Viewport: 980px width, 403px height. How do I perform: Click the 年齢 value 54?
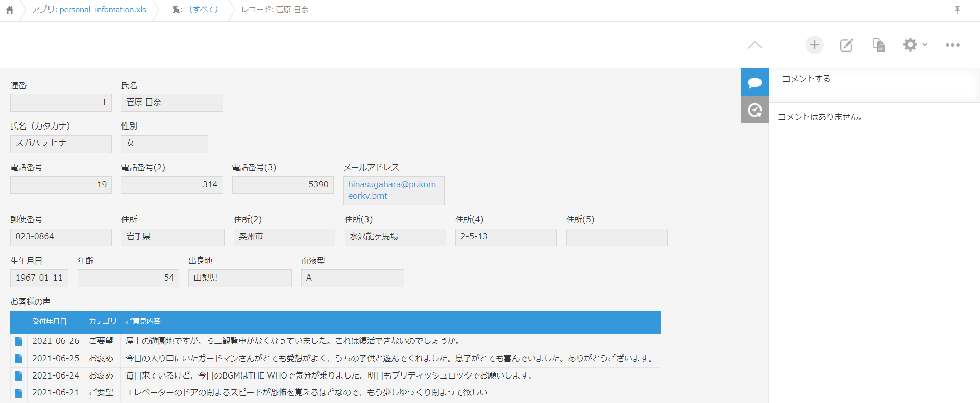click(128, 278)
